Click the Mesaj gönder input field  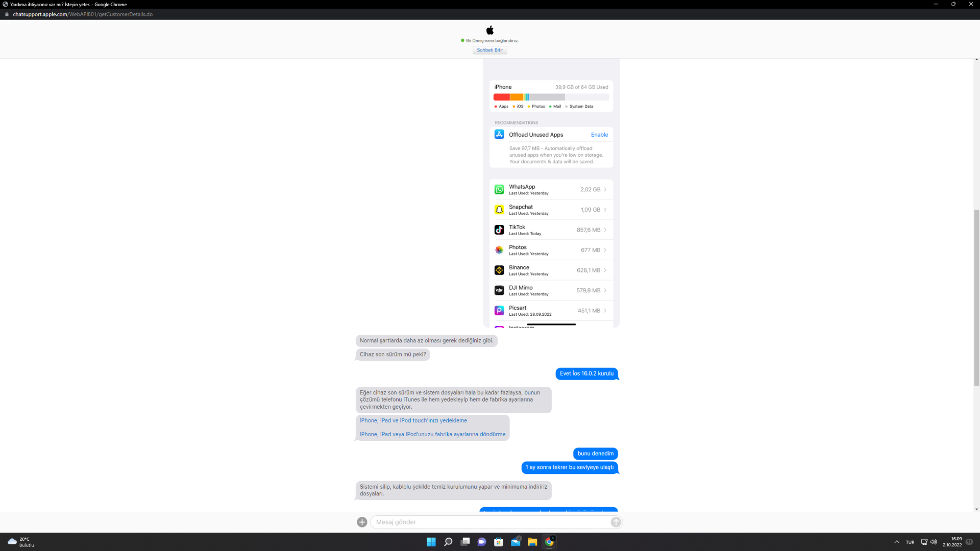490,522
